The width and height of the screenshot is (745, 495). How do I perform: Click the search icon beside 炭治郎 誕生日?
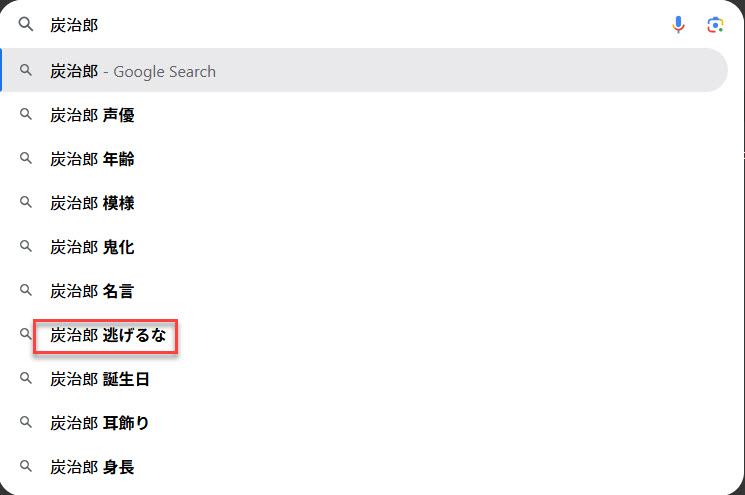[26, 379]
